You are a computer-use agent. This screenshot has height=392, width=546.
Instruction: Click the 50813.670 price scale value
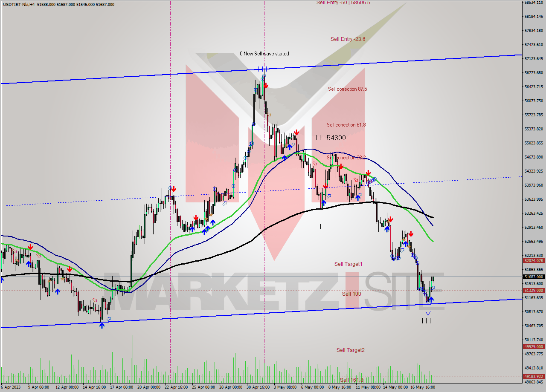(534, 312)
